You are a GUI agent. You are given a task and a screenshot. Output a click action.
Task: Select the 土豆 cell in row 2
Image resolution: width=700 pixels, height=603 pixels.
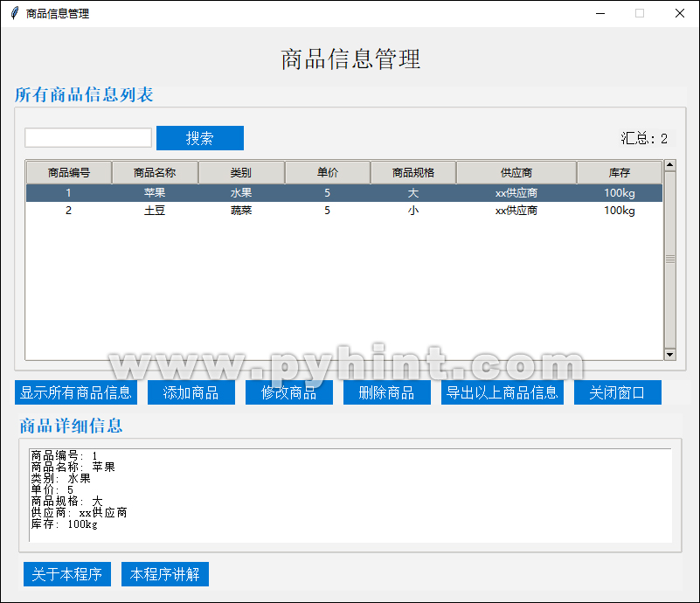coord(155,211)
